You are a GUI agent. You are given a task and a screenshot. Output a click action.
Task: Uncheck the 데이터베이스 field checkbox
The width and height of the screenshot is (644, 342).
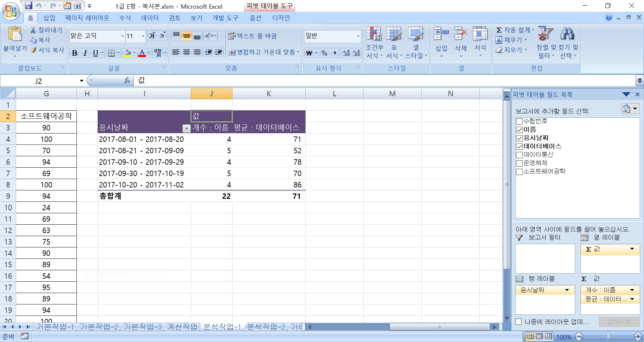(x=519, y=147)
